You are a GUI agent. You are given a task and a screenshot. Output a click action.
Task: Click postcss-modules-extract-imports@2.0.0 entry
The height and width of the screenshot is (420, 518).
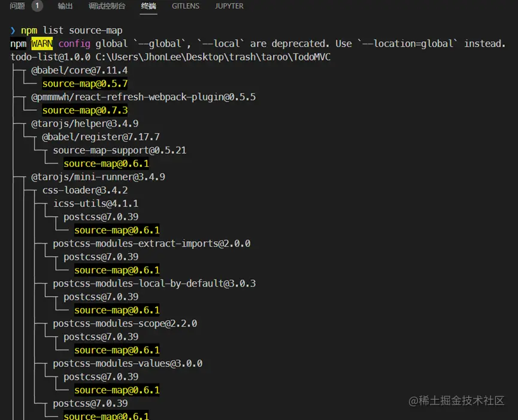152,244
